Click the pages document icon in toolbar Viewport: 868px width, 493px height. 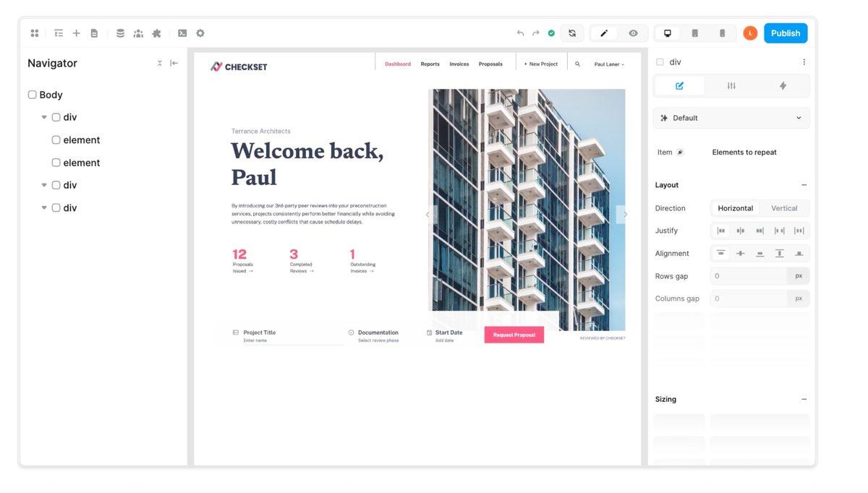pyautogui.click(x=94, y=33)
